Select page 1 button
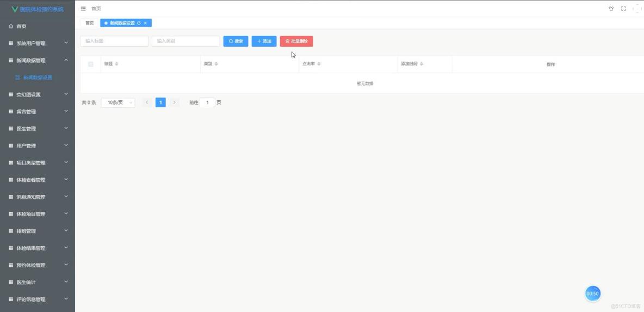Viewport: 644px width, 312px height. pyautogui.click(x=160, y=102)
